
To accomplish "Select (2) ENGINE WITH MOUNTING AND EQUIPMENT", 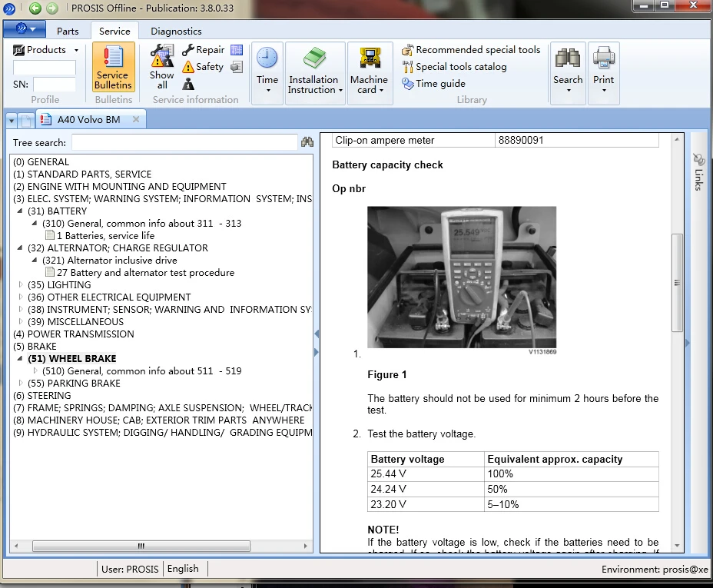I will [x=119, y=187].
